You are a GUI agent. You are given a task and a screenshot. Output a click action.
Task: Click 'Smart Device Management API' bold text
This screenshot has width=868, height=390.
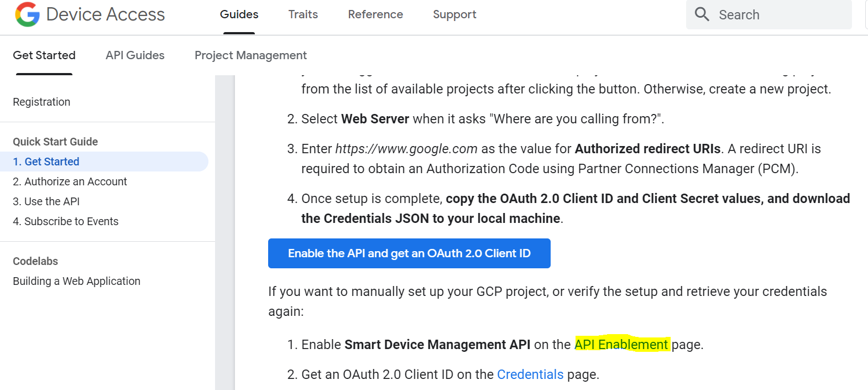pos(437,345)
